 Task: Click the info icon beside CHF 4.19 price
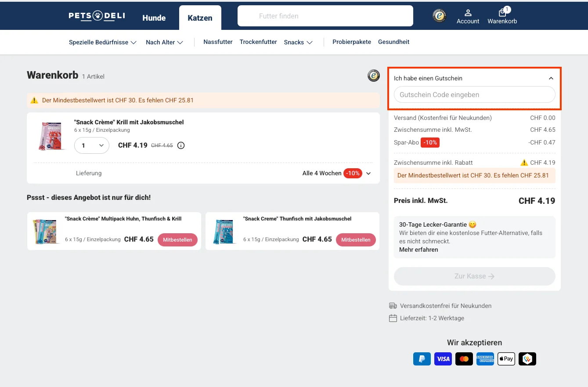pyautogui.click(x=181, y=145)
